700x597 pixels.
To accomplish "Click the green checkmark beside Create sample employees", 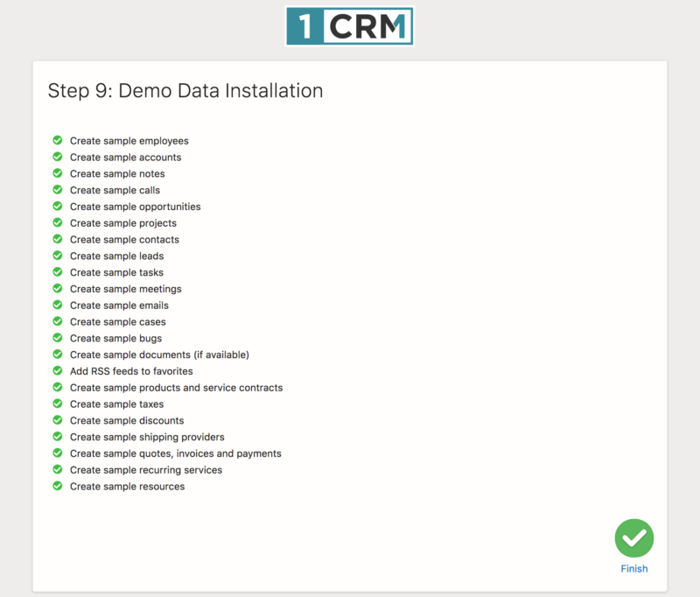I will click(58, 140).
